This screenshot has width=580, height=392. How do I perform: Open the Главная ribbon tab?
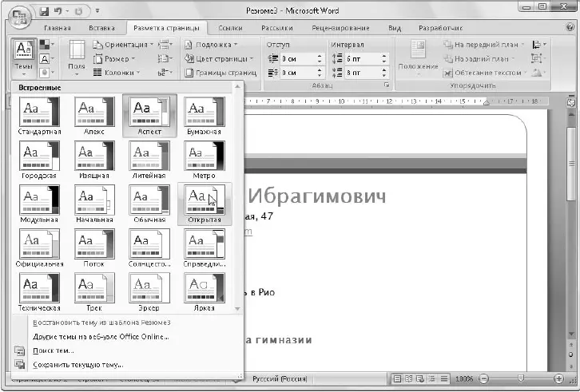click(58, 28)
